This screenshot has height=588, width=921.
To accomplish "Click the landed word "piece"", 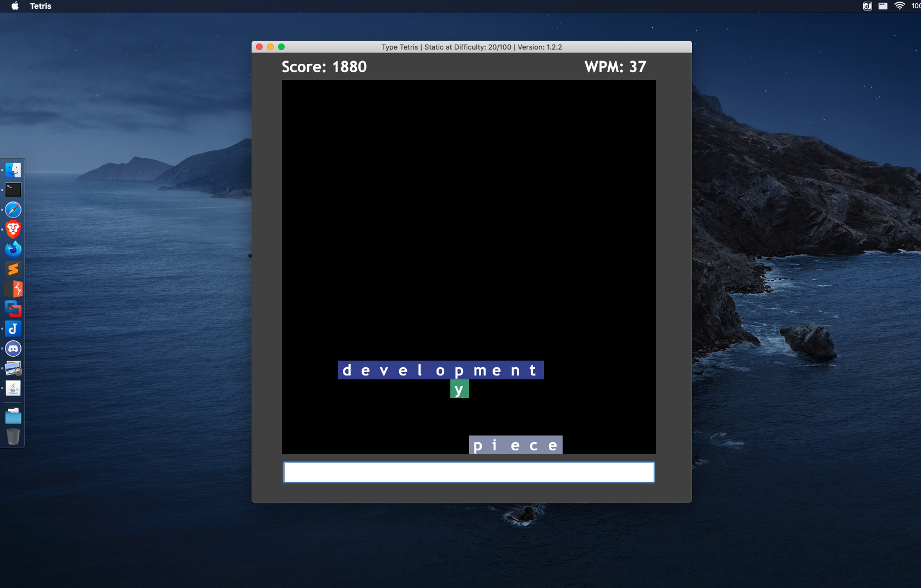I will coord(516,445).
